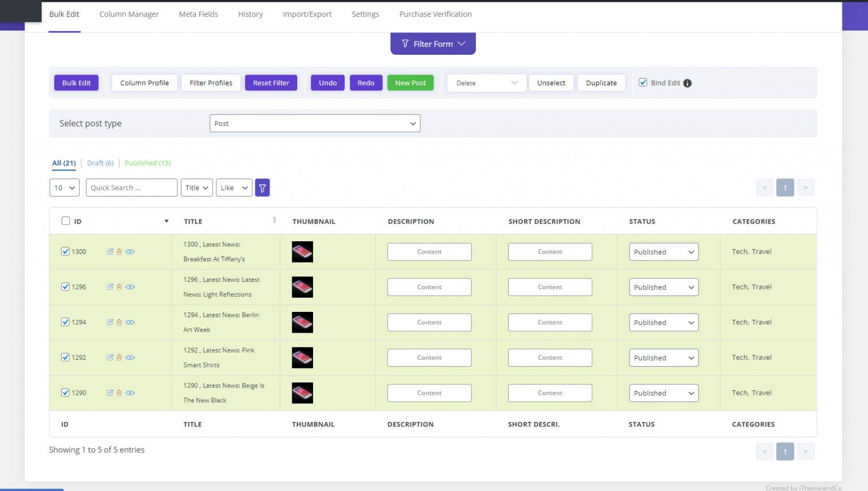
Task: Disable the Bind Edit checkbox
Action: click(x=643, y=82)
